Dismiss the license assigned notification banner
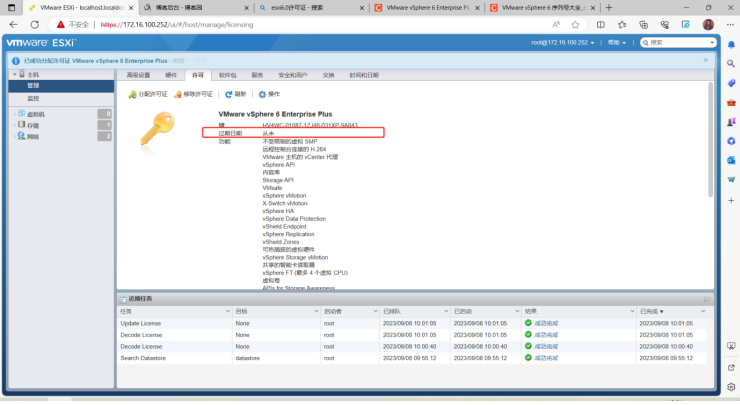The width and height of the screenshot is (740, 405). tap(704, 61)
